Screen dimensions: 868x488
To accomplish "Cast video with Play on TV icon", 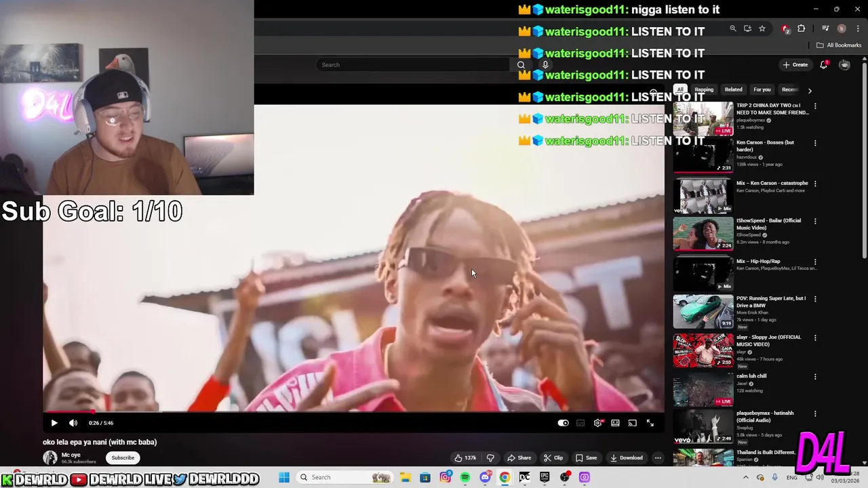I will tap(632, 423).
